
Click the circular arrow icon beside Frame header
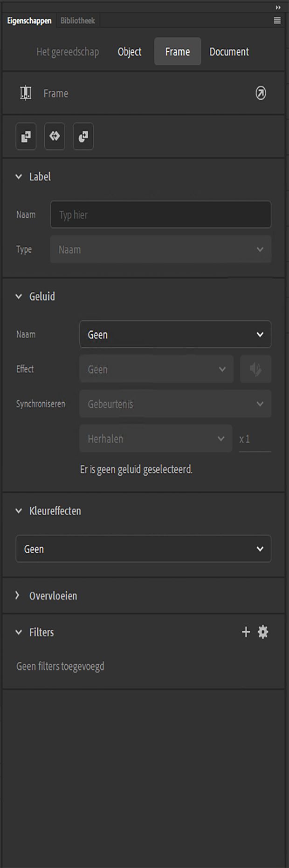pos(261,93)
